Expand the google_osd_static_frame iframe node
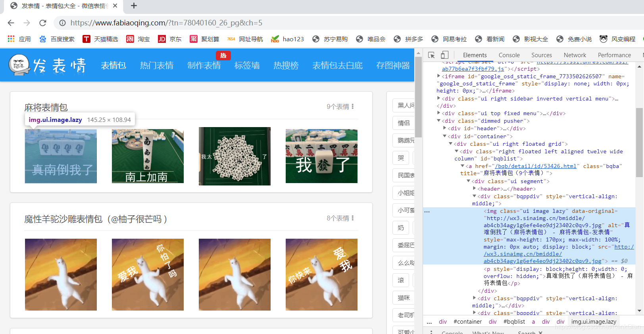Image resolution: width=644 pixels, height=334 pixels. [x=438, y=76]
